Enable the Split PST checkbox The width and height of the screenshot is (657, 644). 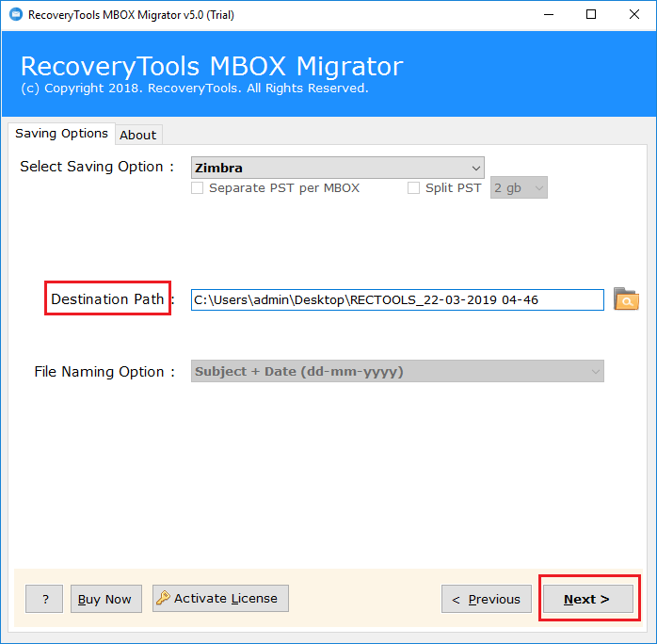point(413,187)
